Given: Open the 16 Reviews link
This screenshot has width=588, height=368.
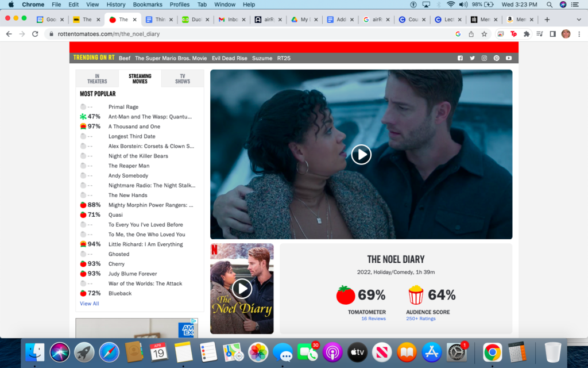Looking at the screenshot, I should coord(373,319).
